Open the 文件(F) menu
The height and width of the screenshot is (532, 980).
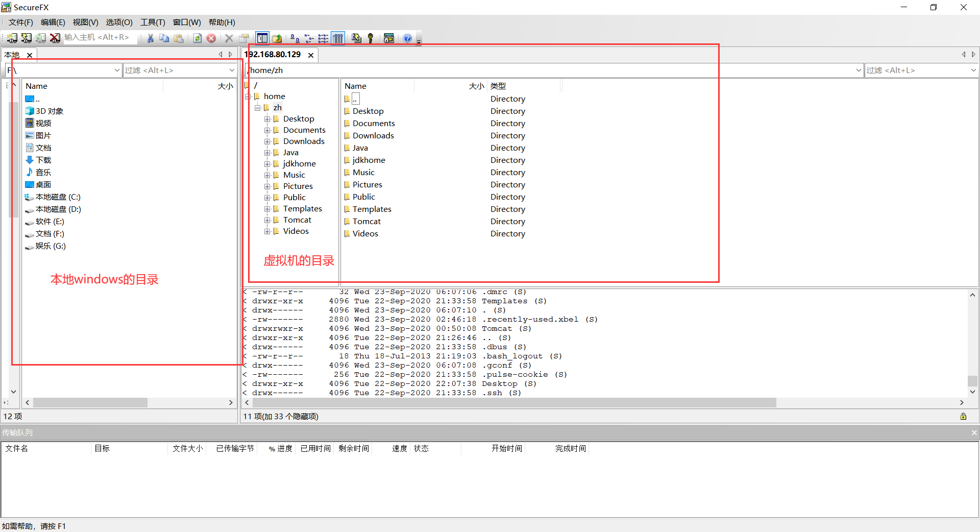(x=21, y=22)
